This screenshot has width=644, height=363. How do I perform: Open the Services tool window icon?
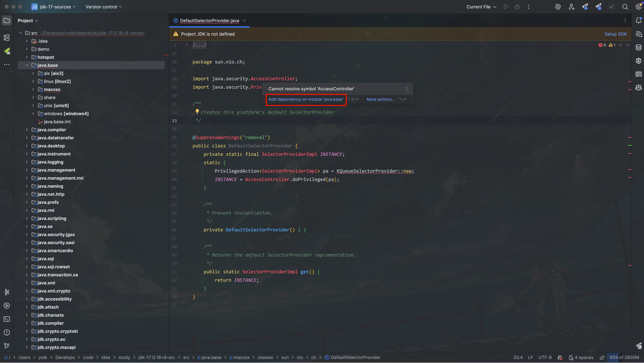[7, 306]
